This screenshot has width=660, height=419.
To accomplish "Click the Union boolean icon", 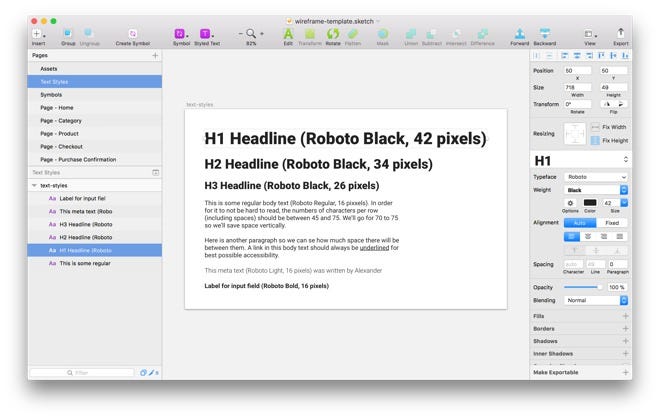I will coord(411,33).
